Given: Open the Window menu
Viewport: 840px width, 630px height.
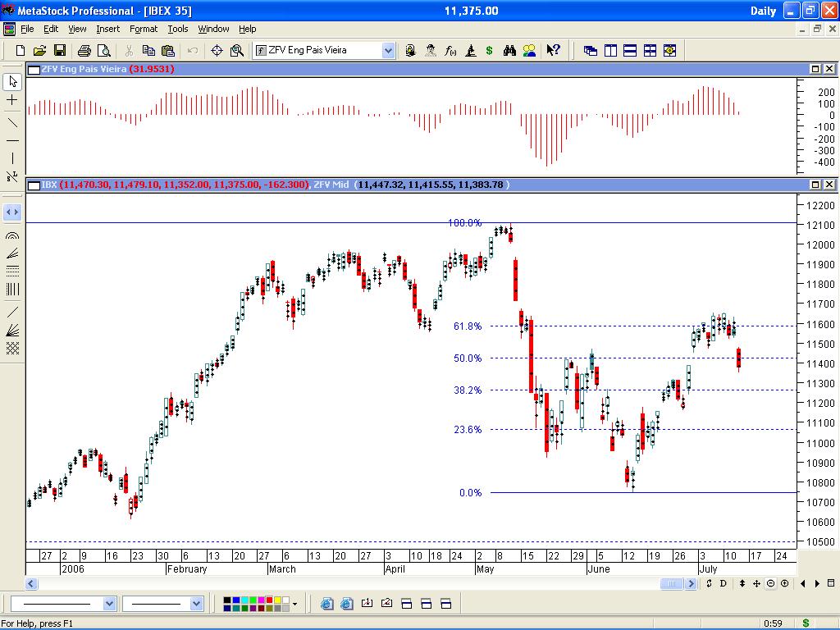Looking at the screenshot, I should [x=214, y=29].
